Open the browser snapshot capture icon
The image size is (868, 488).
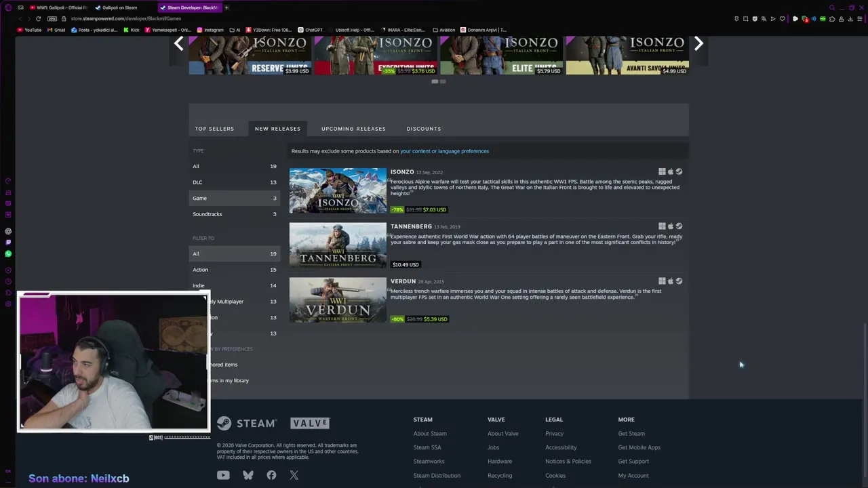click(x=746, y=19)
